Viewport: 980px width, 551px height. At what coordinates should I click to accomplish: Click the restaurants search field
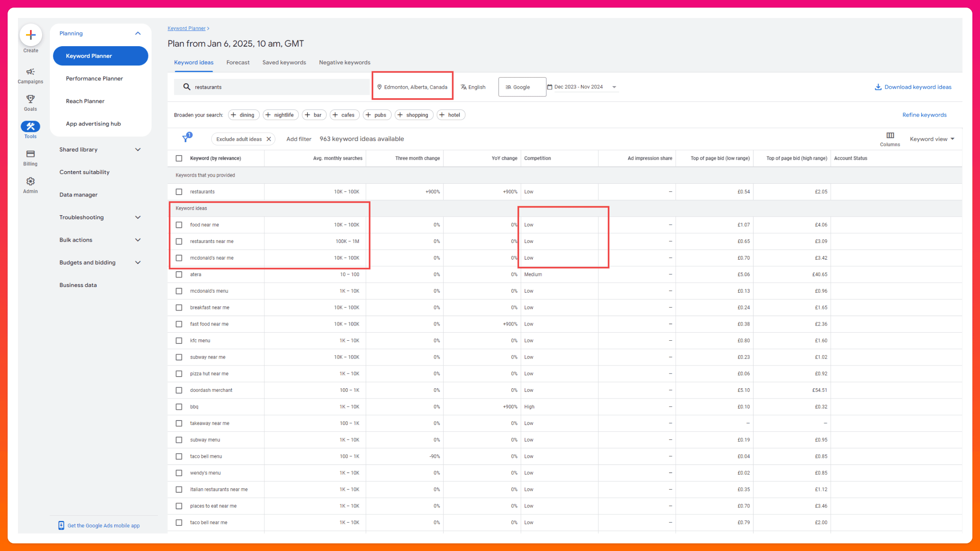pos(272,87)
